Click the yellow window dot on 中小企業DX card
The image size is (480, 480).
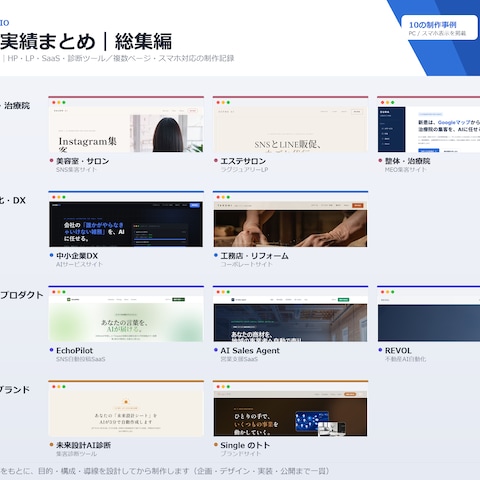tap(59, 197)
